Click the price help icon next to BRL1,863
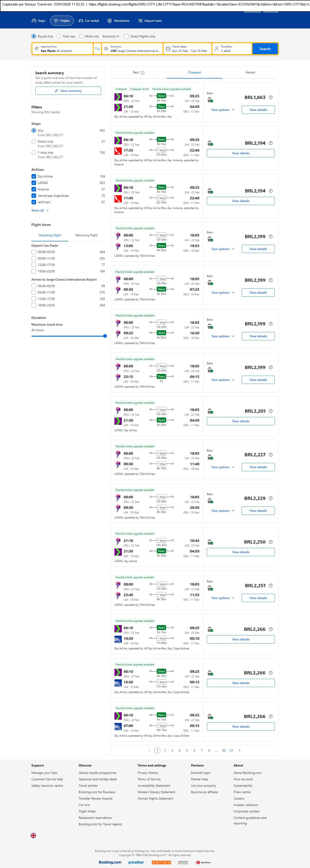The width and height of the screenshot is (310, 868). pyautogui.click(x=270, y=97)
